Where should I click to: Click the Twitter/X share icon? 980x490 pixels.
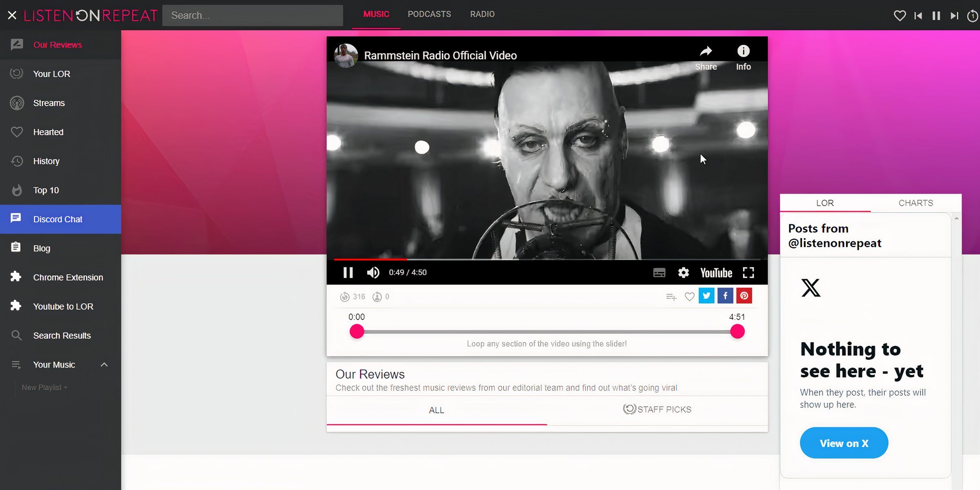click(x=706, y=296)
